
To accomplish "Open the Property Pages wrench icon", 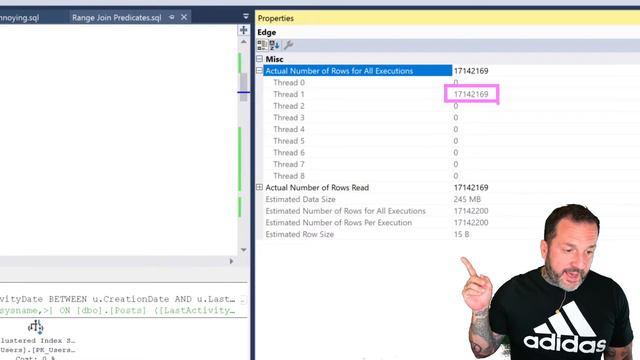I will tap(288, 45).
